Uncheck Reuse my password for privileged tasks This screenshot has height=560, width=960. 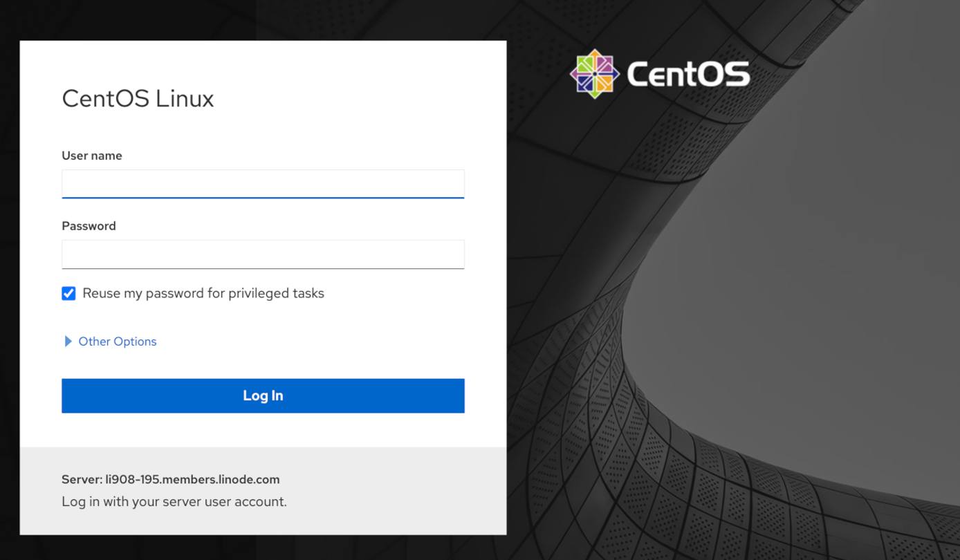tap(68, 293)
